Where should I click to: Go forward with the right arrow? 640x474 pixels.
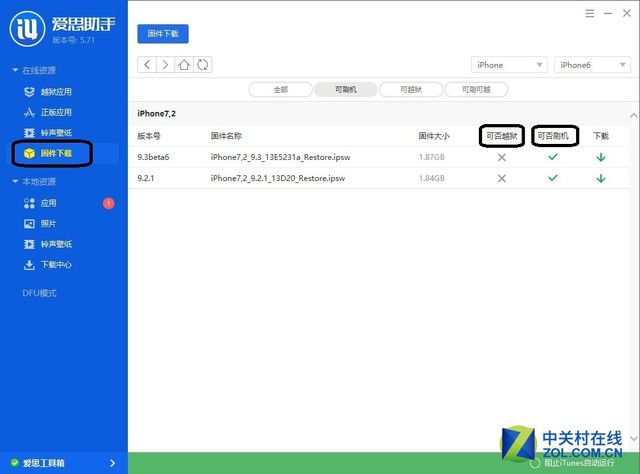165,65
